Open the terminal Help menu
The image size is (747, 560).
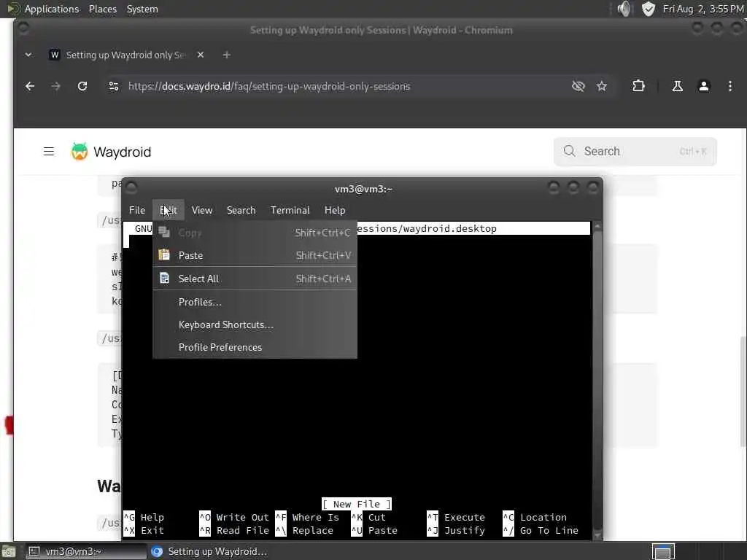tap(335, 210)
